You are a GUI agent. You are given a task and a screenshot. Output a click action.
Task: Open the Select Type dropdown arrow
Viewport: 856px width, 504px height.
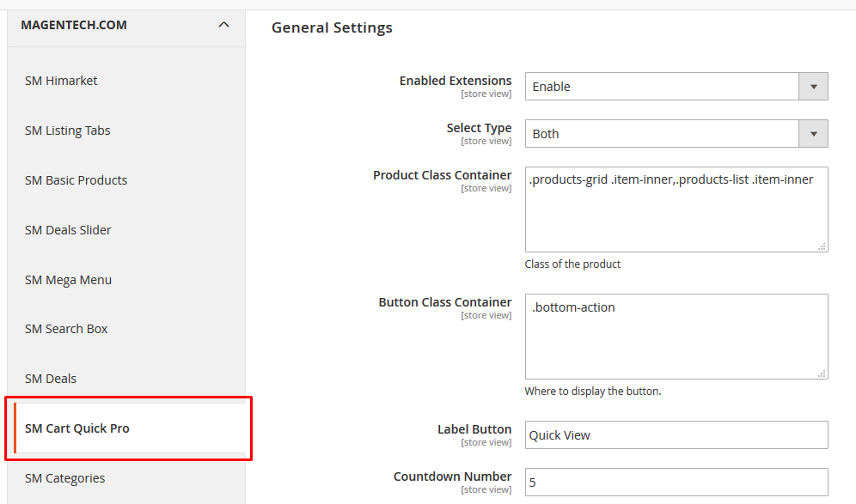tap(813, 134)
